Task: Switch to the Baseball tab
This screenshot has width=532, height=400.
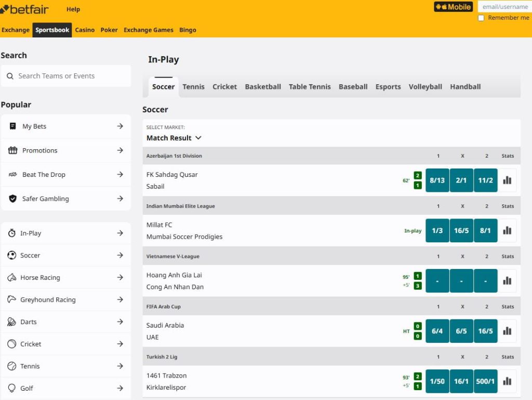Action: [x=353, y=87]
